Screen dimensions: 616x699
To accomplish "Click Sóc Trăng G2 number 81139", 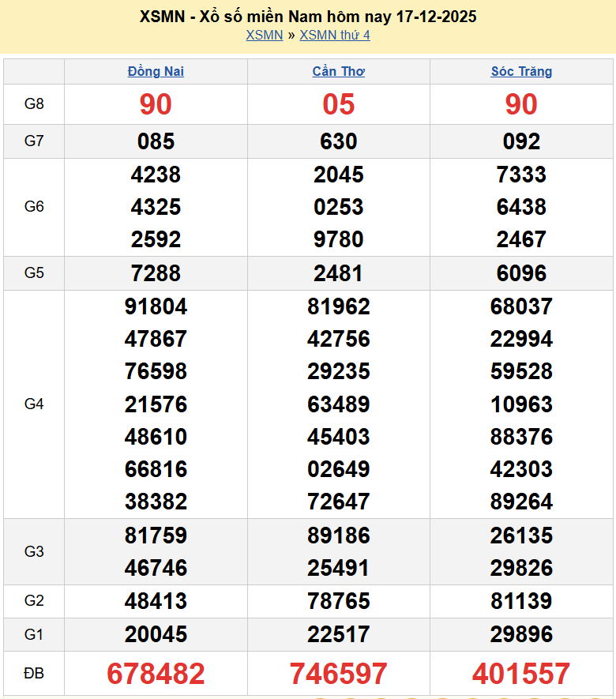I will [521, 601].
